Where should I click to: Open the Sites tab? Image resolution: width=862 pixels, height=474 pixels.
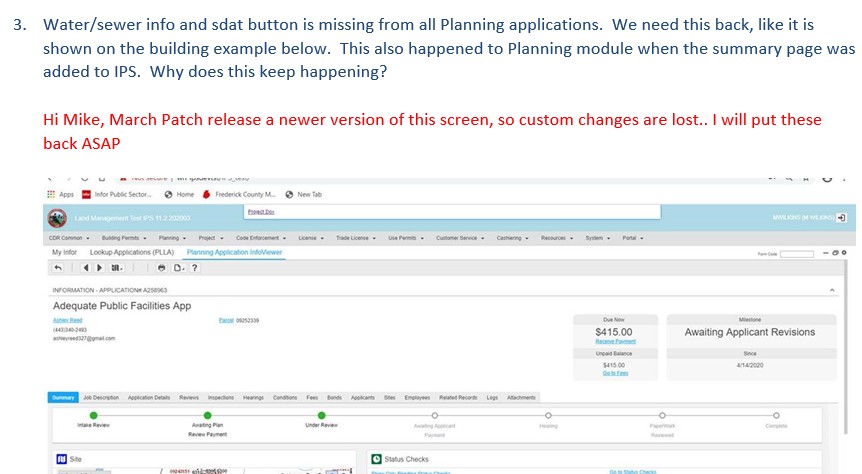pos(390,398)
